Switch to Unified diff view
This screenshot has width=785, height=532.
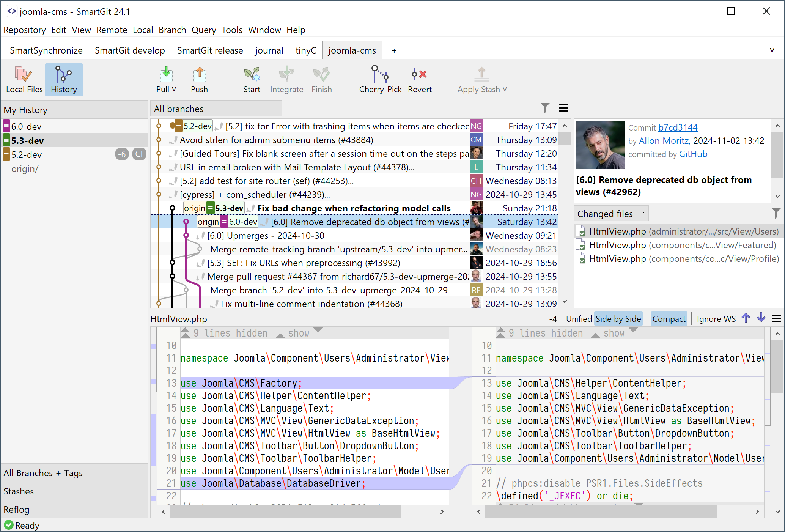(578, 319)
